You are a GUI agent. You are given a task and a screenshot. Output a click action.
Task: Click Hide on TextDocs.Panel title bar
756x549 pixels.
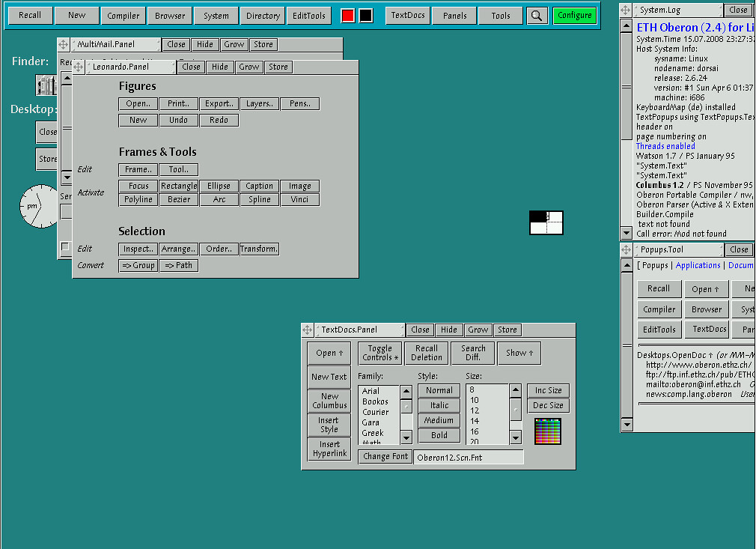point(449,330)
